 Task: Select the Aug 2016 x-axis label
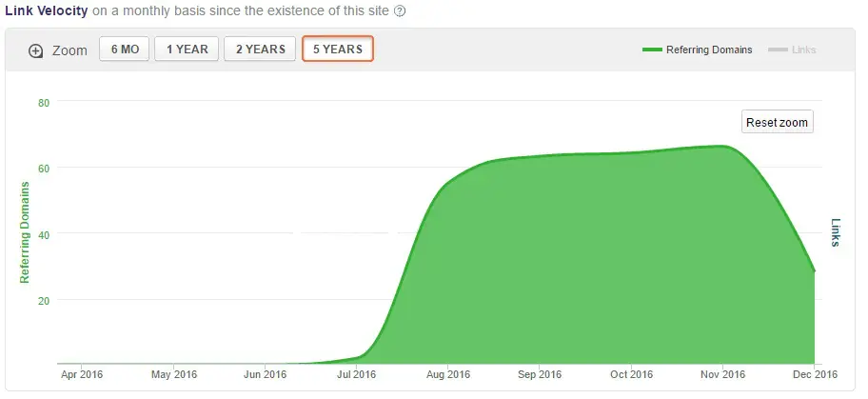point(448,375)
